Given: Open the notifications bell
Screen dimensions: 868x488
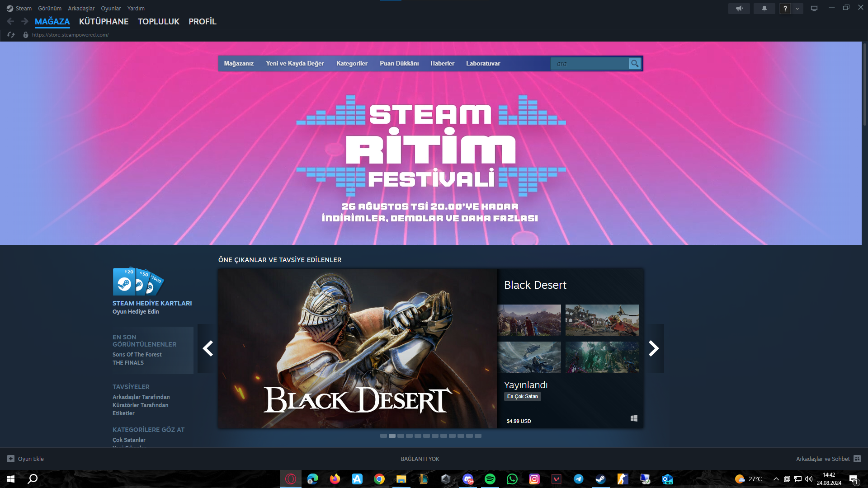Looking at the screenshot, I should [764, 9].
